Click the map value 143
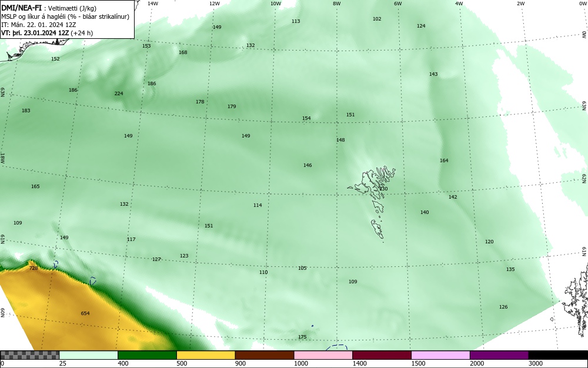588x368 pixels. click(433, 74)
